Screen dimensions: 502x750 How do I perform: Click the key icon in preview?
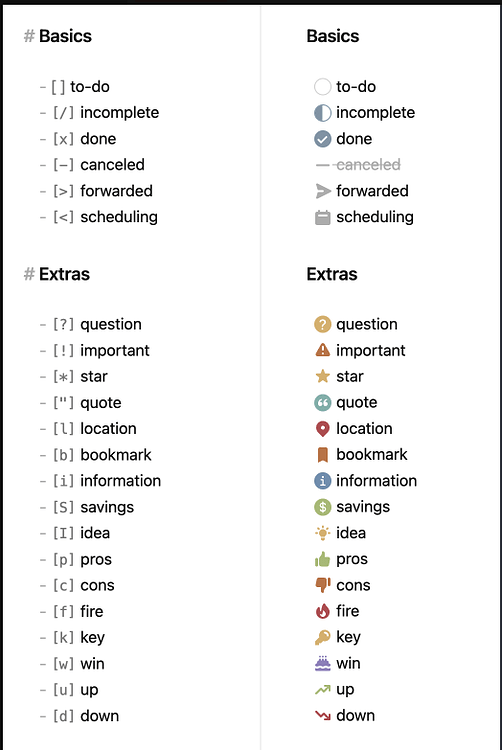pos(322,637)
